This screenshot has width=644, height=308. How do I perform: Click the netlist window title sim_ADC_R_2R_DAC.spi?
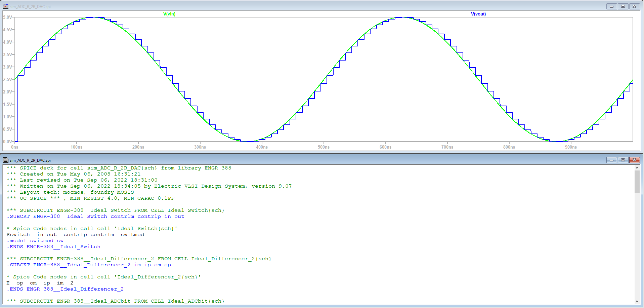click(x=30, y=160)
